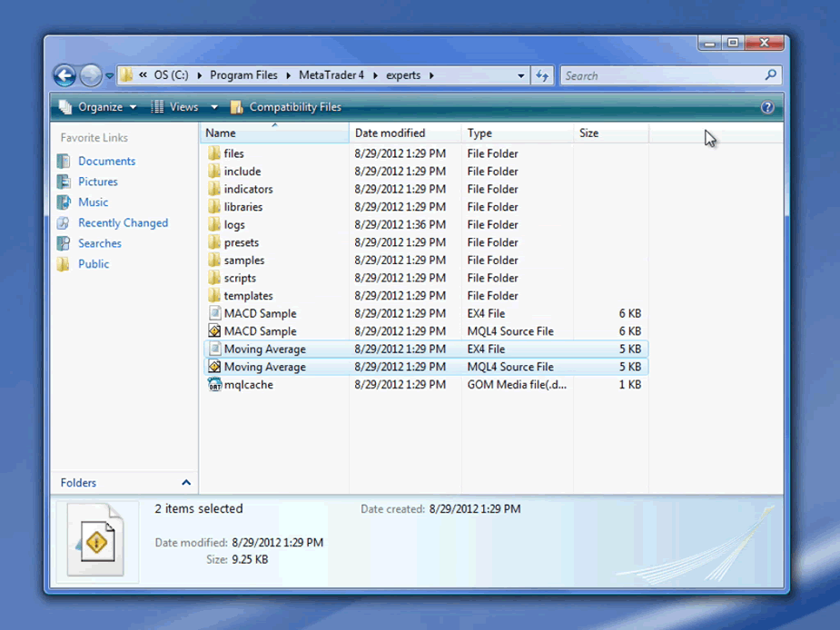Expand the arrow after OS (C:) breadcrumb
This screenshot has width=840, height=630.
(199, 75)
